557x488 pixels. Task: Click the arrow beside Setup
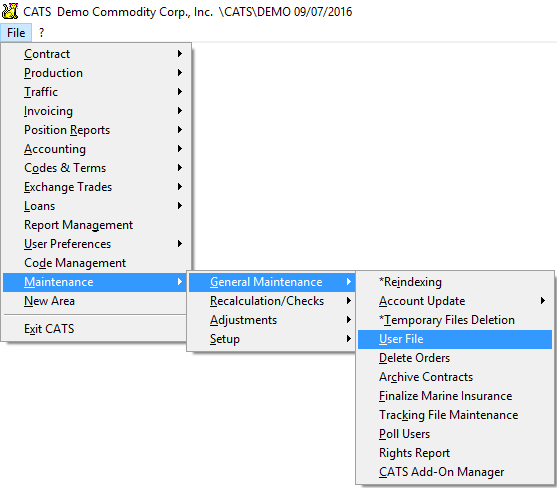pos(349,339)
